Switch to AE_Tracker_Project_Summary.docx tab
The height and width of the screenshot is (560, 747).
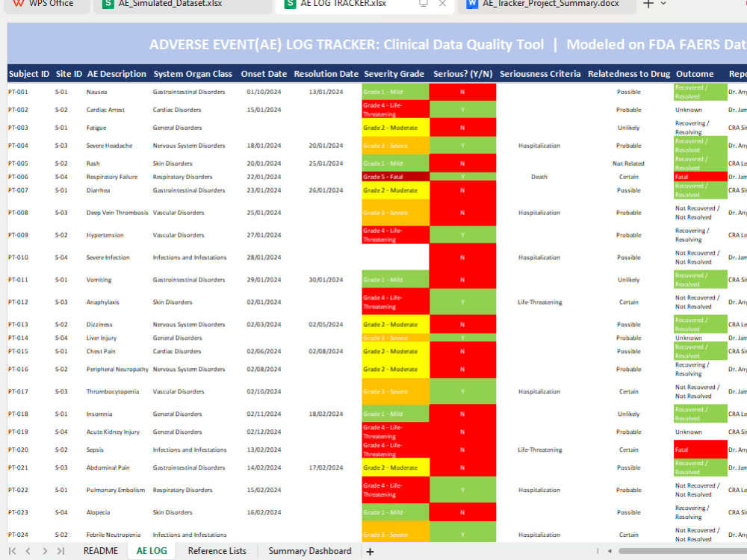pos(547,4)
